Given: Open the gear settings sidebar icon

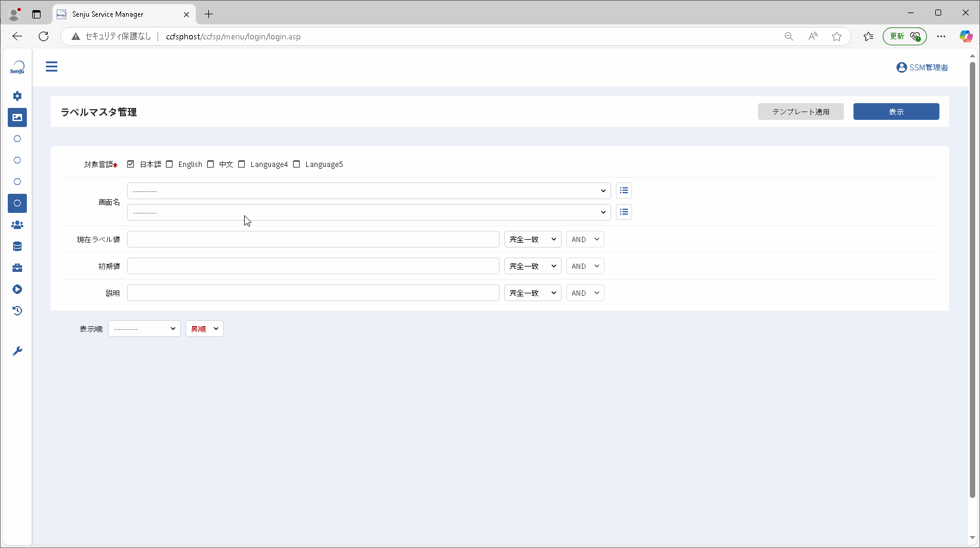Looking at the screenshot, I should coord(17,96).
